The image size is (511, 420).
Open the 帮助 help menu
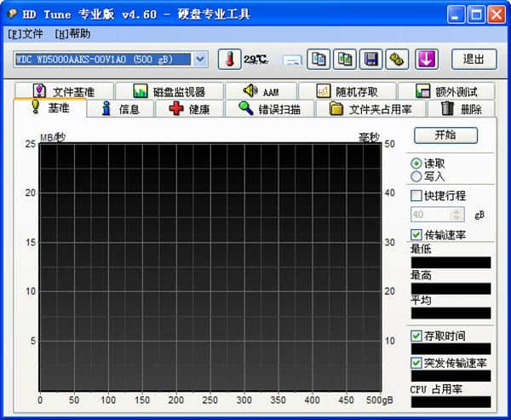[72, 34]
